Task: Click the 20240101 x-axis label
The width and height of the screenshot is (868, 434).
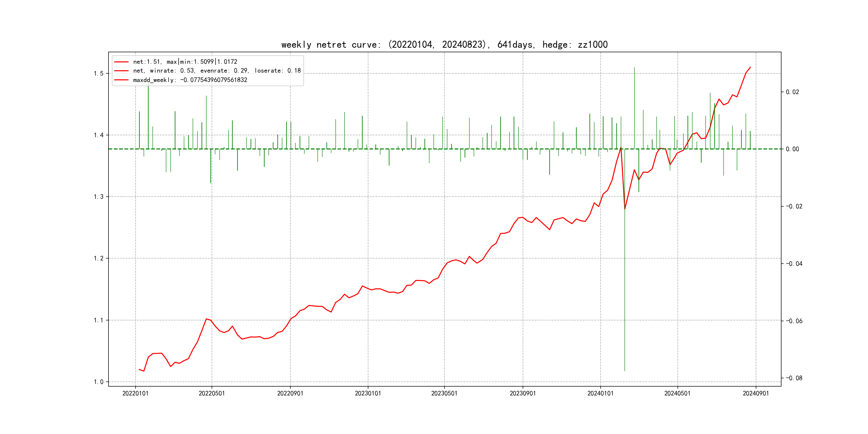Action: [600, 393]
